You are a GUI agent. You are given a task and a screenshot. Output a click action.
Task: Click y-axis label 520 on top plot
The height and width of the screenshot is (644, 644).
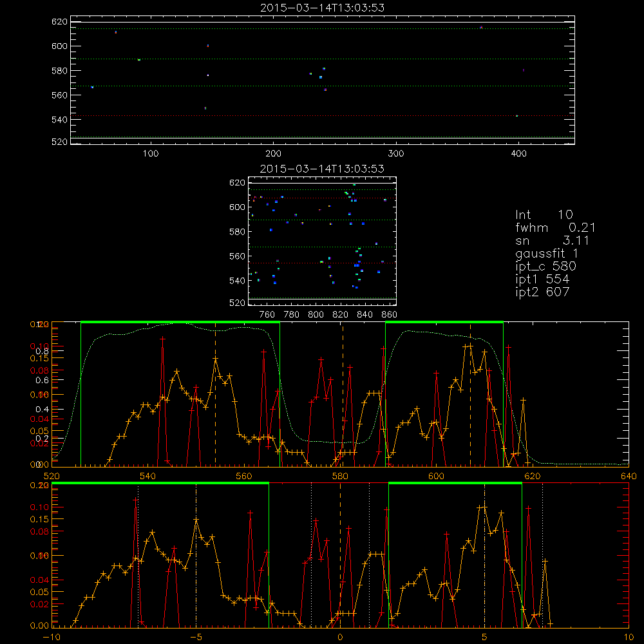pyautogui.click(x=59, y=142)
